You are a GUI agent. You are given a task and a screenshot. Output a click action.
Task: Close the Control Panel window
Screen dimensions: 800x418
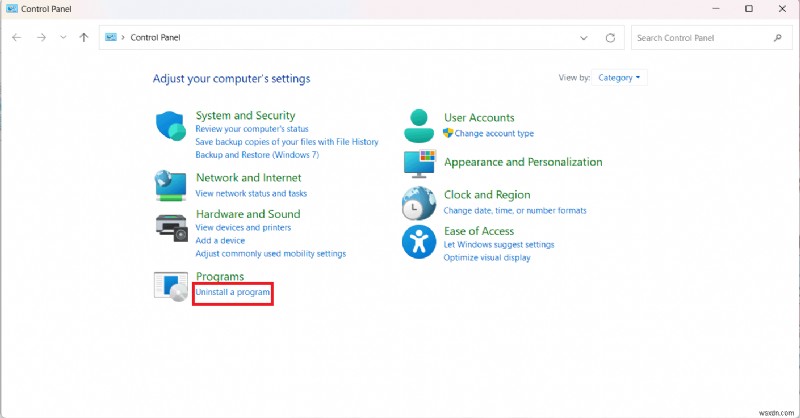(782, 9)
